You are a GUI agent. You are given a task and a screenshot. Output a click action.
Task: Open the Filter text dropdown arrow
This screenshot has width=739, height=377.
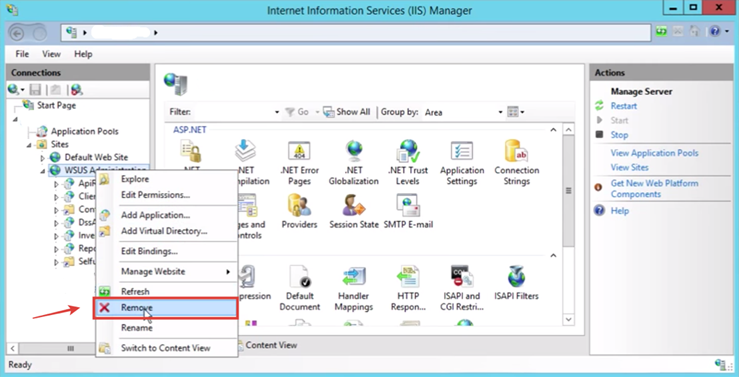[x=277, y=112]
